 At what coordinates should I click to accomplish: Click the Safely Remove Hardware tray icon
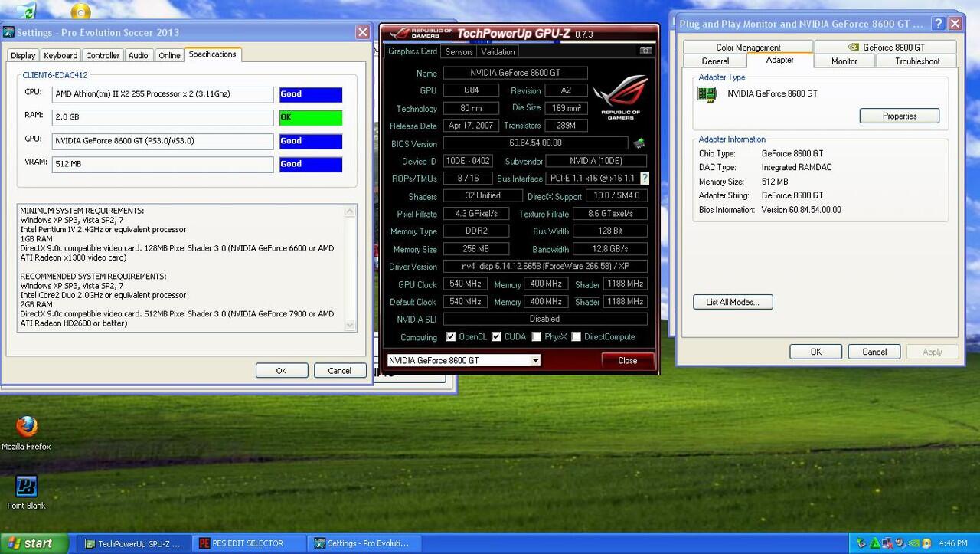(861, 543)
